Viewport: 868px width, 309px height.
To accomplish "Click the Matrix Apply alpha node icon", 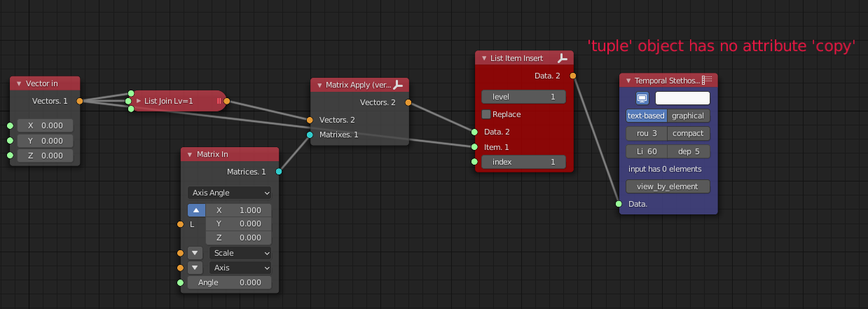I will point(399,85).
